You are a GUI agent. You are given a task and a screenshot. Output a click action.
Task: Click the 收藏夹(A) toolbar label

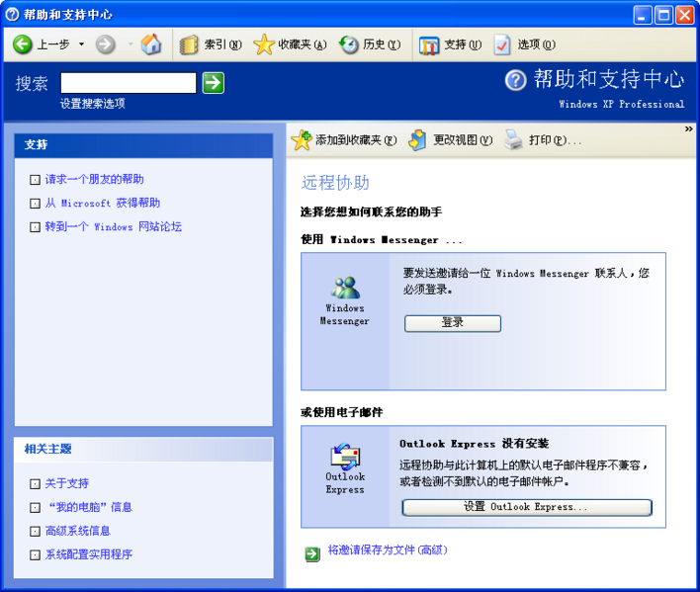click(x=303, y=44)
